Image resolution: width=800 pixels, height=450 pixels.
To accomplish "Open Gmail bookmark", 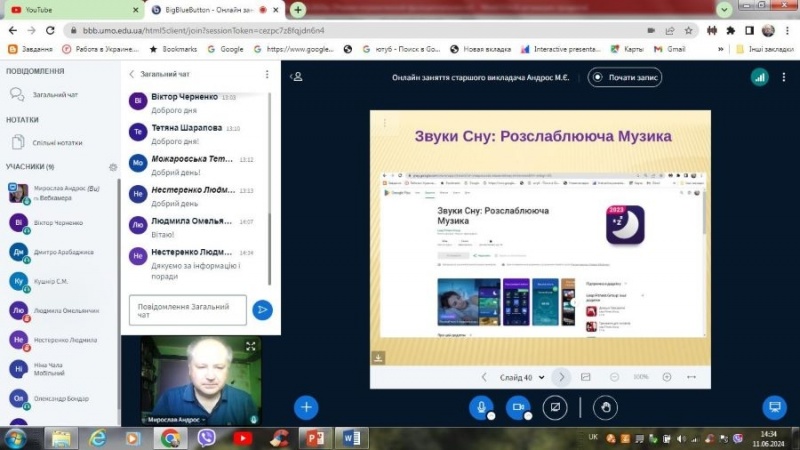I will point(669,49).
